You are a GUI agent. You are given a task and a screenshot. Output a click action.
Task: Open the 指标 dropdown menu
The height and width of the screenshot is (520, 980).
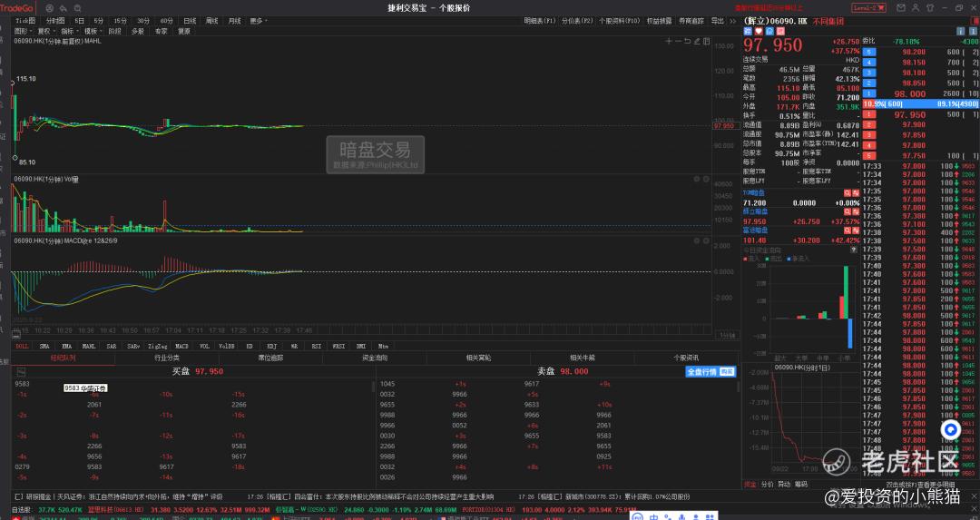pyautogui.click(x=69, y=31)
